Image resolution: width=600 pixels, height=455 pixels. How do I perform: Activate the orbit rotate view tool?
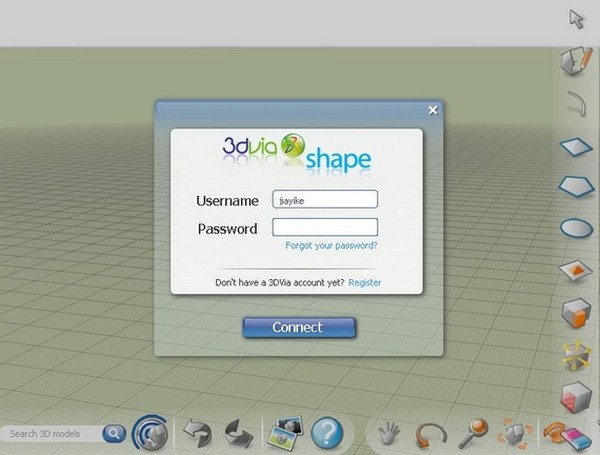pyautogui.click(x=431, y=434)
